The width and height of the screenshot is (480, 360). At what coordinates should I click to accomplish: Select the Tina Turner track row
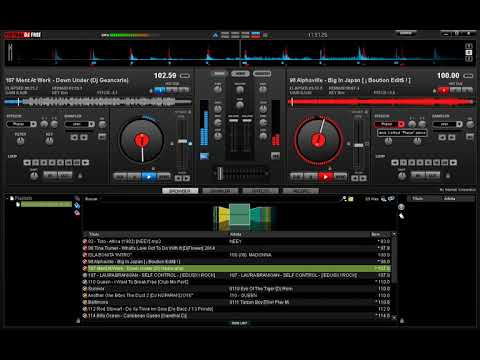tap(237, 248)
